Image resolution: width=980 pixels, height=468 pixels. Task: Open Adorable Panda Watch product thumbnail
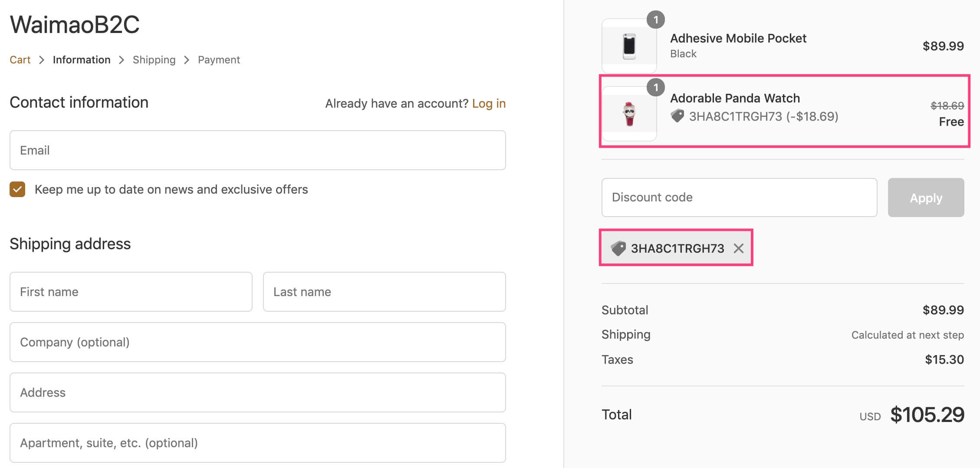coord(629,114)
